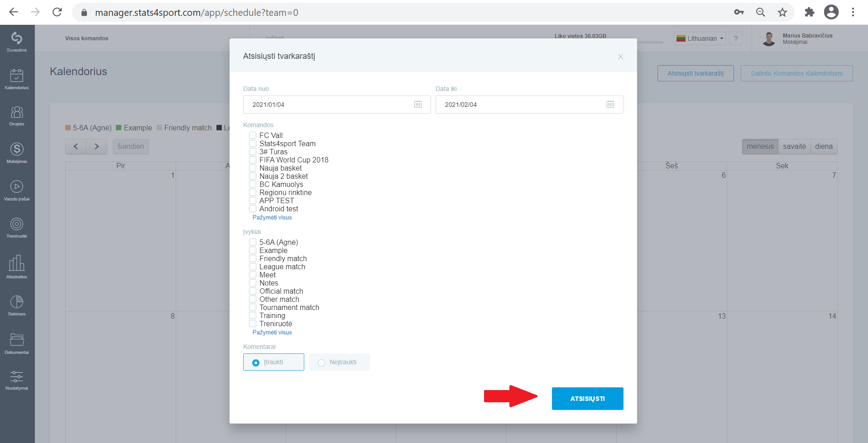Open Marius Babravičius user menu
This screenshot has width=868, height=443.
pyautogui.click(x=798, y=38)
